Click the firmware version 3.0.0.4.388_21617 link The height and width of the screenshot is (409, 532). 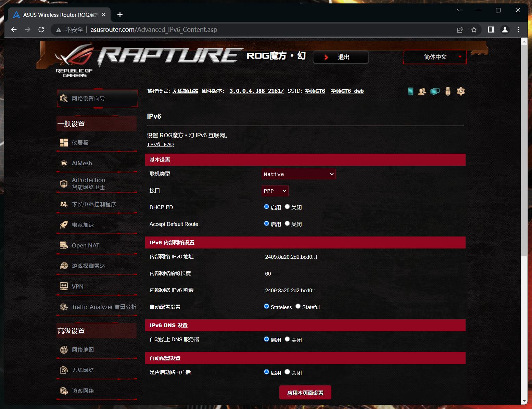tap(256, 91)
